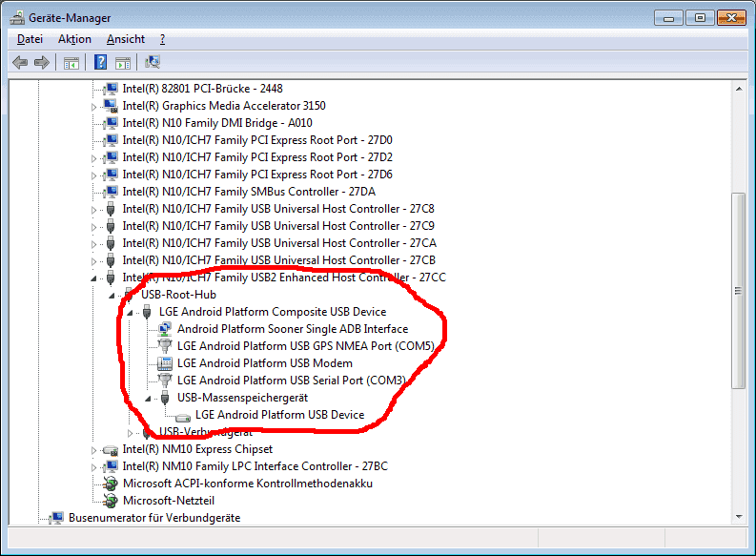Click the N10 Family DMI Bridge icon

click(x=111, y=123)
